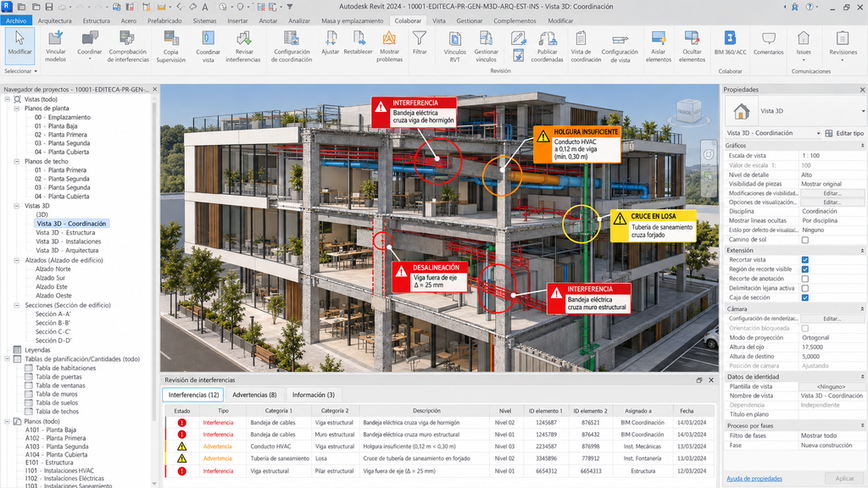The width and height of the screenshot is (868, 488).
Task: Collapse the Vistas 3D node
Action: click(x=17, y=206)
